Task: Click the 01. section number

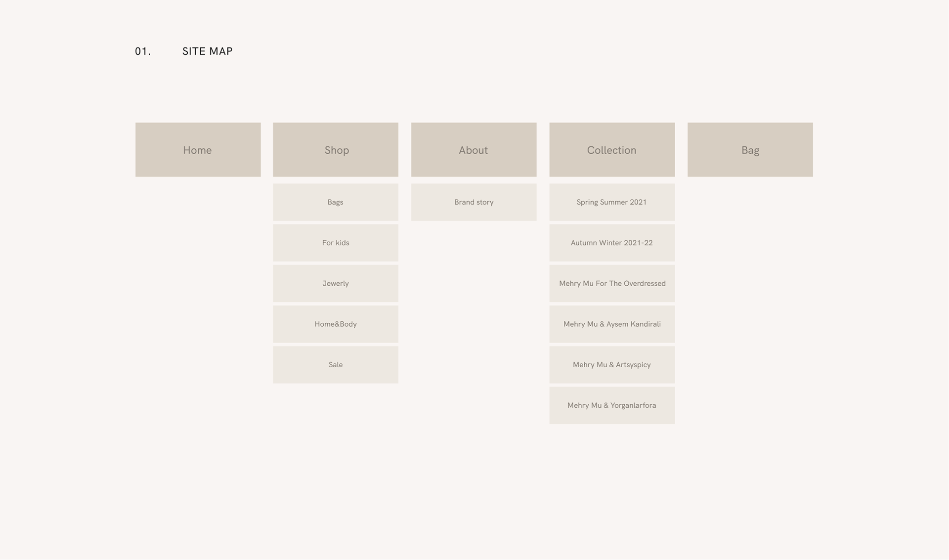Action: click(143, 51)
